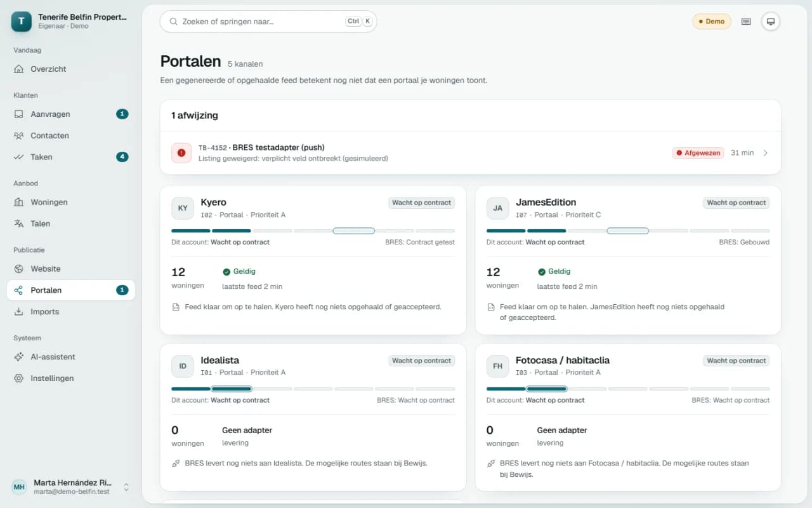The width and height of the screenshot is (812, 508).
Task: Open the Website section
Action: [70, 269]
